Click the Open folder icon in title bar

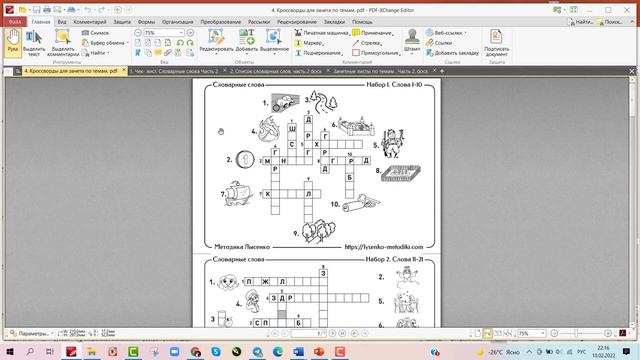(23, 10)
